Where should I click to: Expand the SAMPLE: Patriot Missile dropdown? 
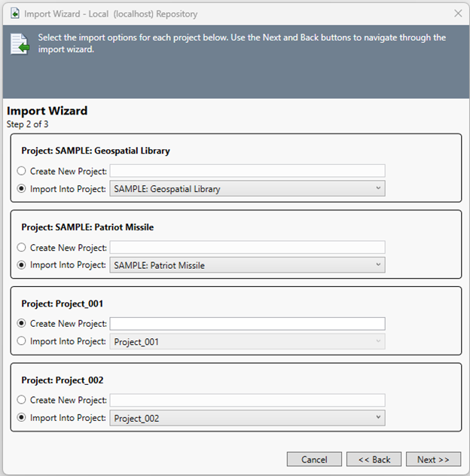point(247,265)
